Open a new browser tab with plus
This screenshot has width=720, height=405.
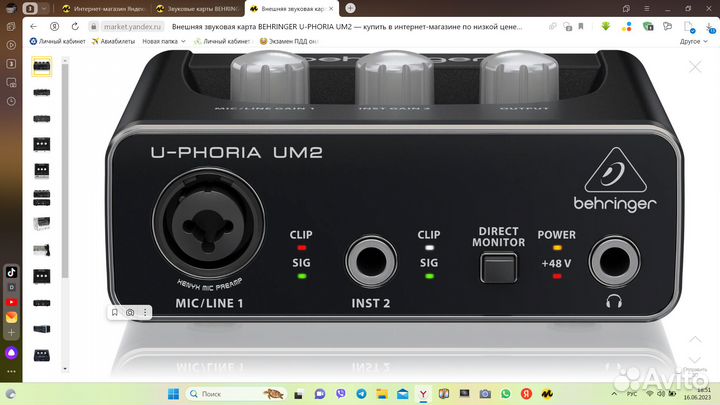[350, 8]
